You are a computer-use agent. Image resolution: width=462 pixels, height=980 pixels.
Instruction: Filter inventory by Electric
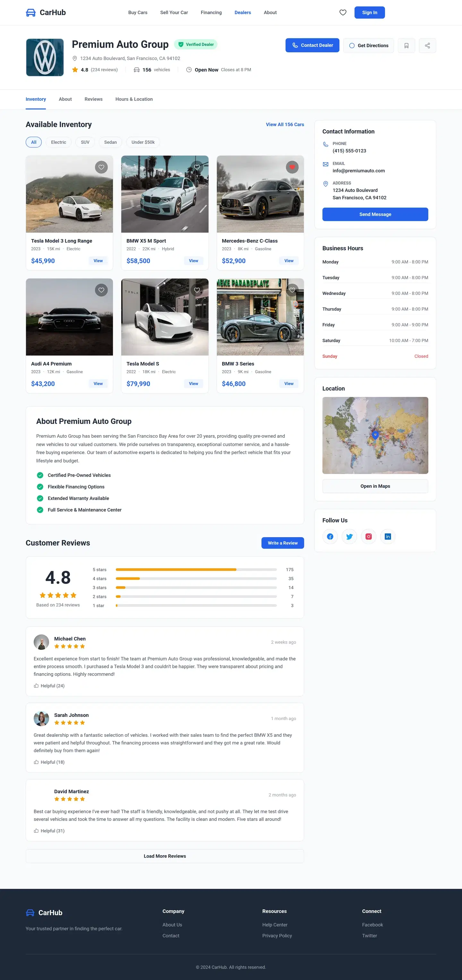[59, 142]
